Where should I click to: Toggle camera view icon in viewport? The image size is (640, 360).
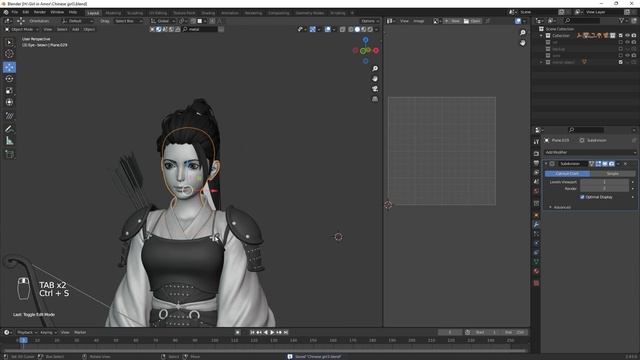[x=375, y=89]
